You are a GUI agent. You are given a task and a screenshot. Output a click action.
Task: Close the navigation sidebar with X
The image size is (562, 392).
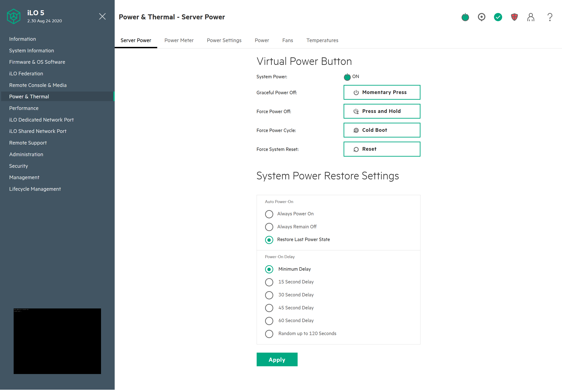[102, 16]
